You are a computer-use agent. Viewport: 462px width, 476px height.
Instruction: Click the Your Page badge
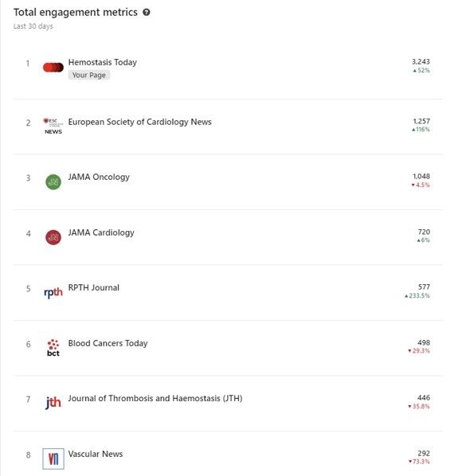point(88,75)
